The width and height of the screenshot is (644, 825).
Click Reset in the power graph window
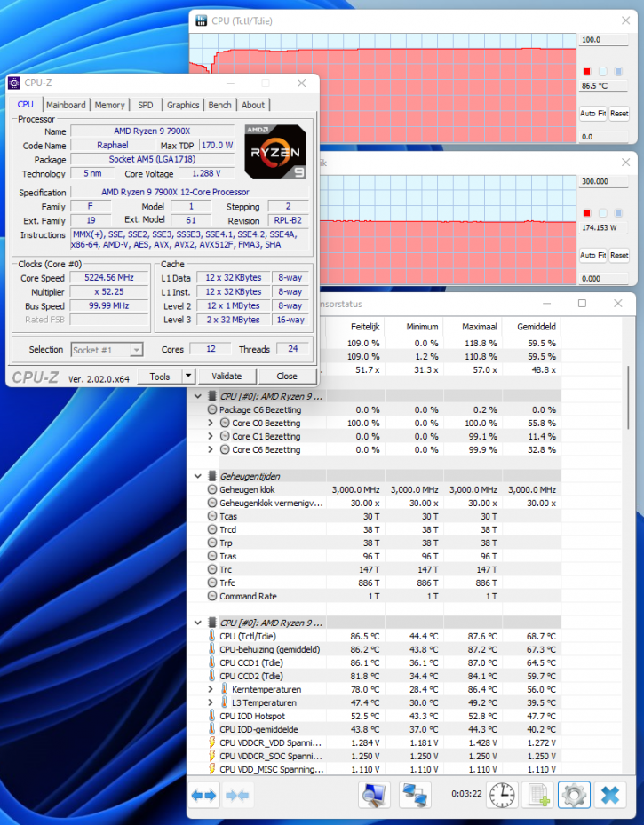pyautogui.click(x=619, y=255)
